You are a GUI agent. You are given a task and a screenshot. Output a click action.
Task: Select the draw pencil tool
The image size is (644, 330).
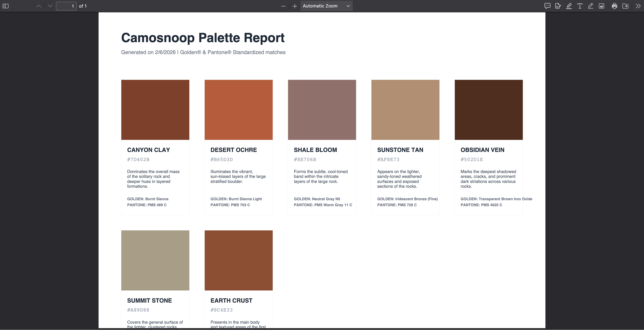coord(591,6)
